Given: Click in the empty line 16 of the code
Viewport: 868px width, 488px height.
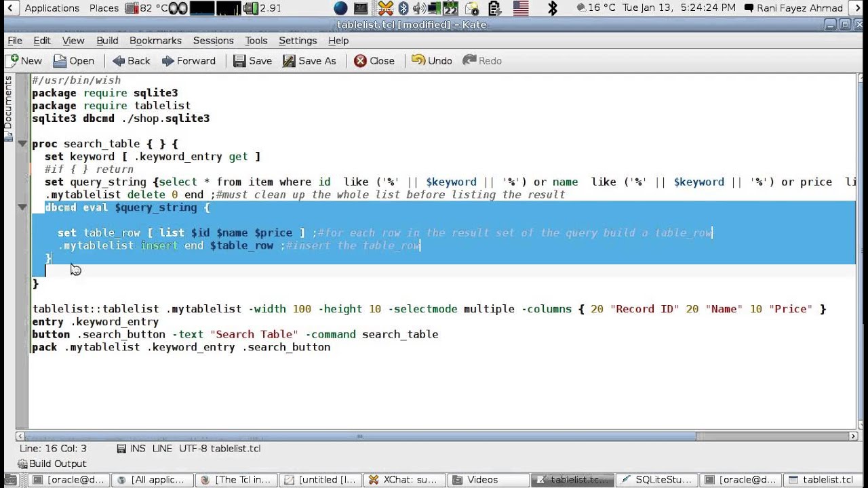Looking at the screenshot, I should 443,271.
